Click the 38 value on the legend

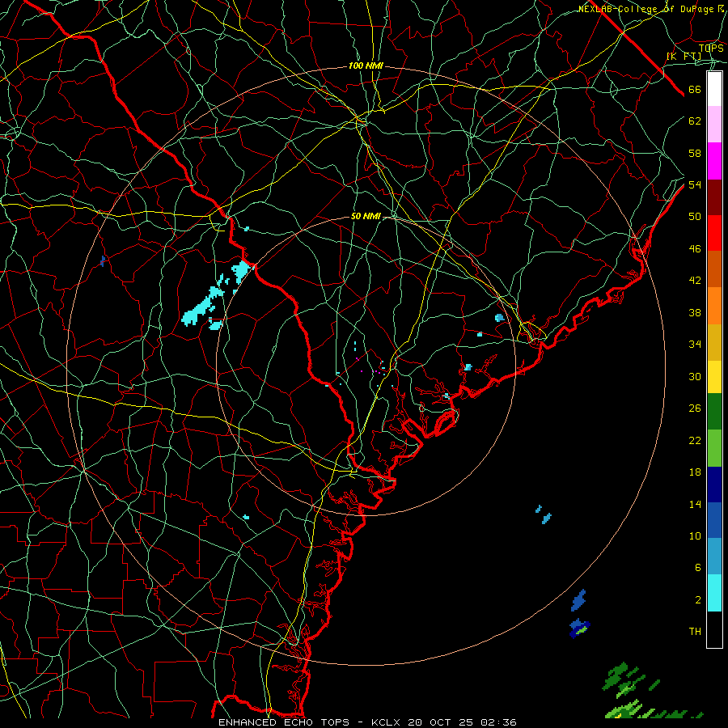coord(695,313)
